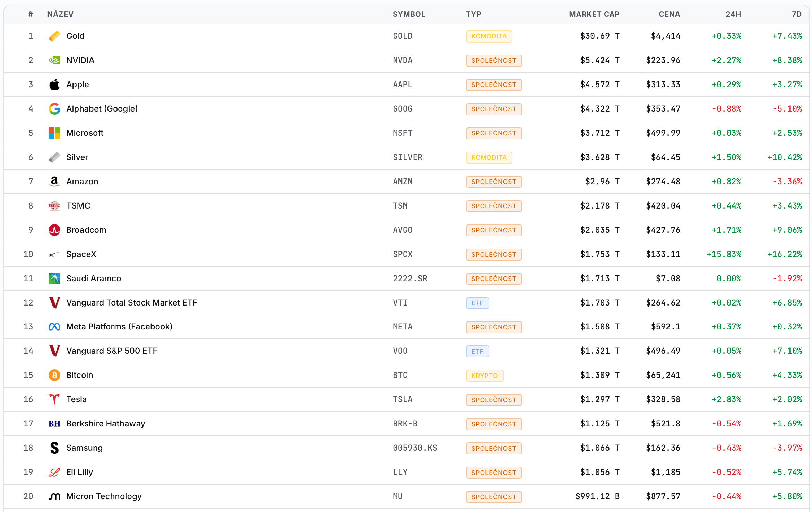The height and width of the screenshot is (512, 812).
Task: Click the BRK-B ticker symbol
Action: coord(405,424)
